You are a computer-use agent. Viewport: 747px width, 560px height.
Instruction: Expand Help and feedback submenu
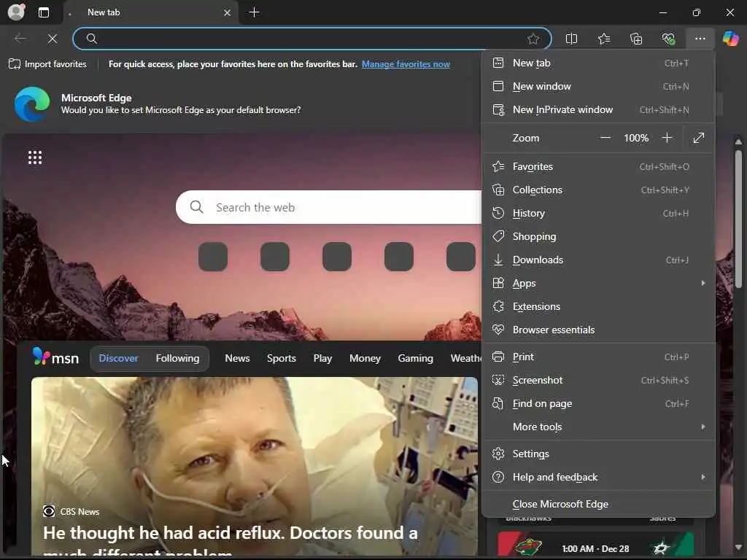[598, 477]
